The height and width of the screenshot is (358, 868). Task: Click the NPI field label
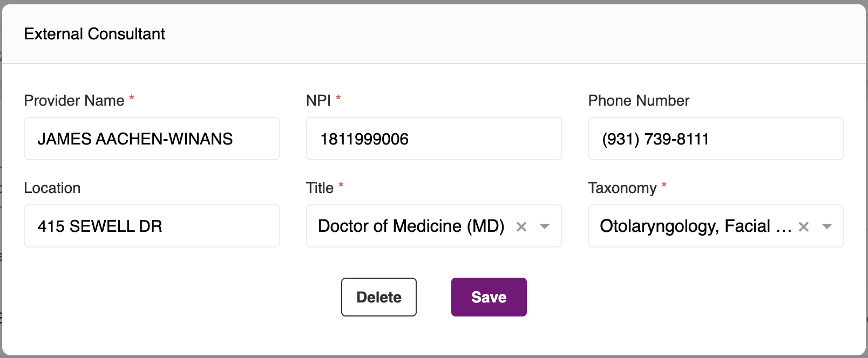[318, 101]
